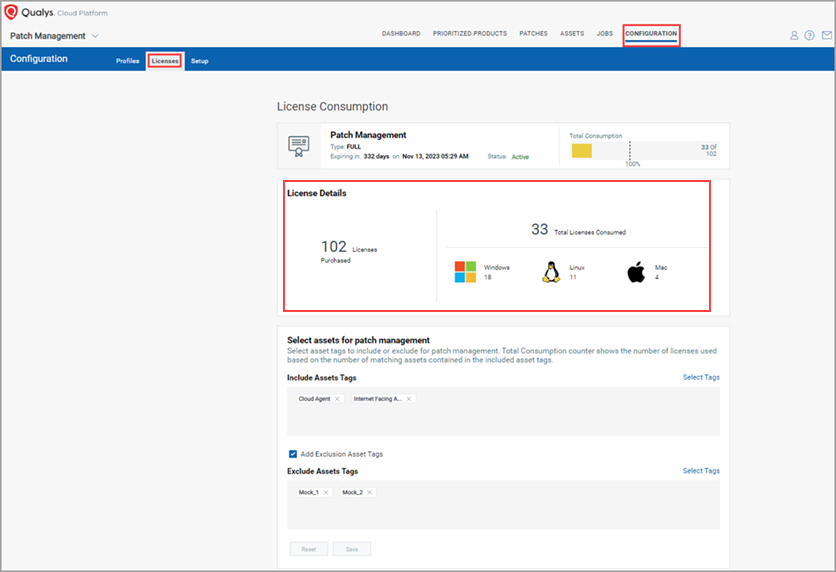Click the Reset button
The width and height of the screenshot is (836, 572).
pyautogui.click(x=309, y=549)
